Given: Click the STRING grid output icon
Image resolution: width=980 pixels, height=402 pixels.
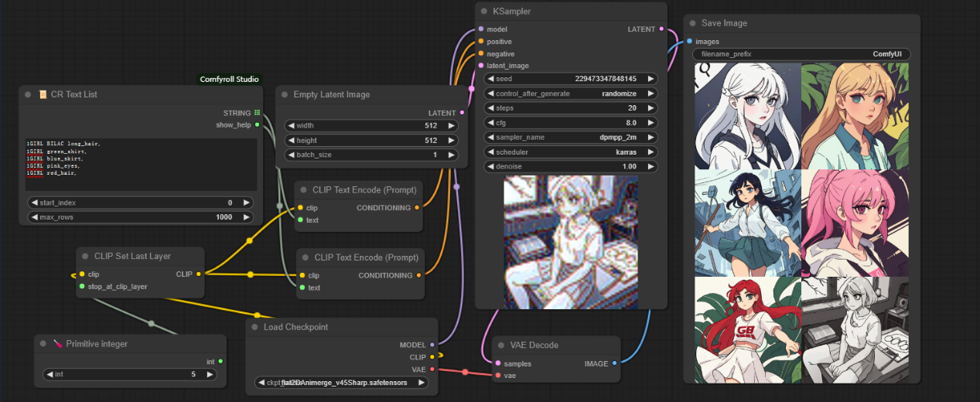Looking at the screenshot, I should 257,113.
